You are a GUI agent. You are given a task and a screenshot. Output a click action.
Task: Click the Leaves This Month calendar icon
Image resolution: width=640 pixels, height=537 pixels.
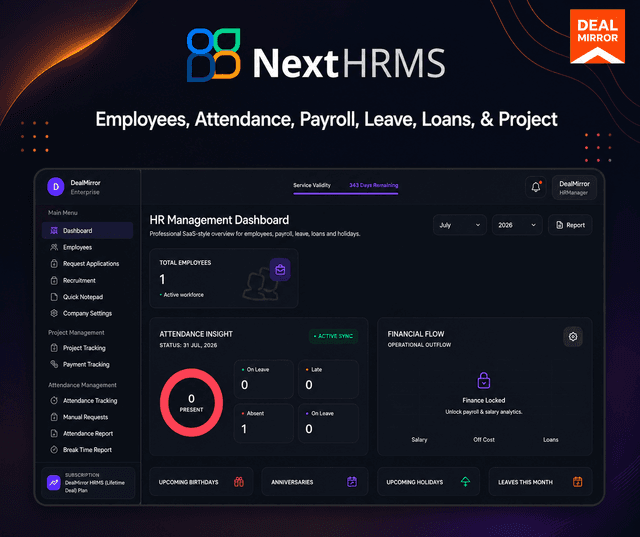coord(577,482)
